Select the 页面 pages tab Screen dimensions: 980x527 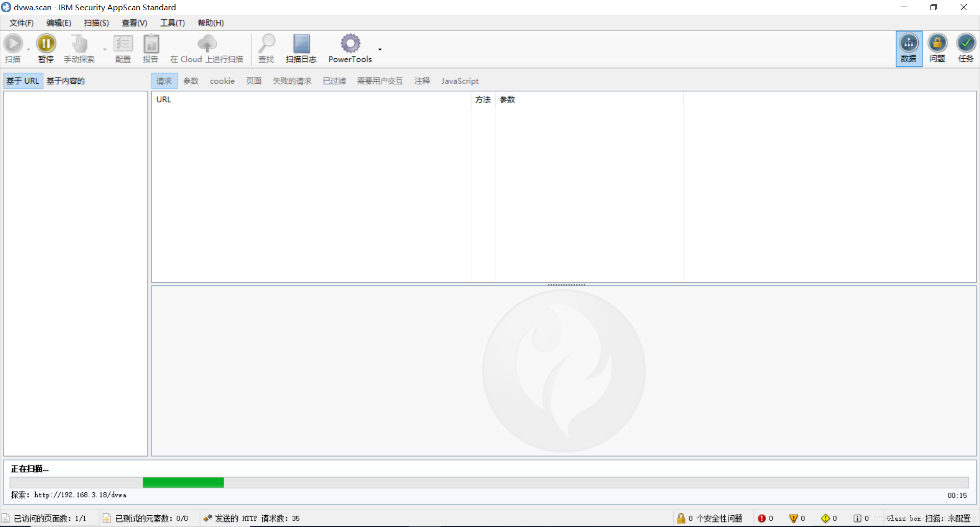point(254,81)
